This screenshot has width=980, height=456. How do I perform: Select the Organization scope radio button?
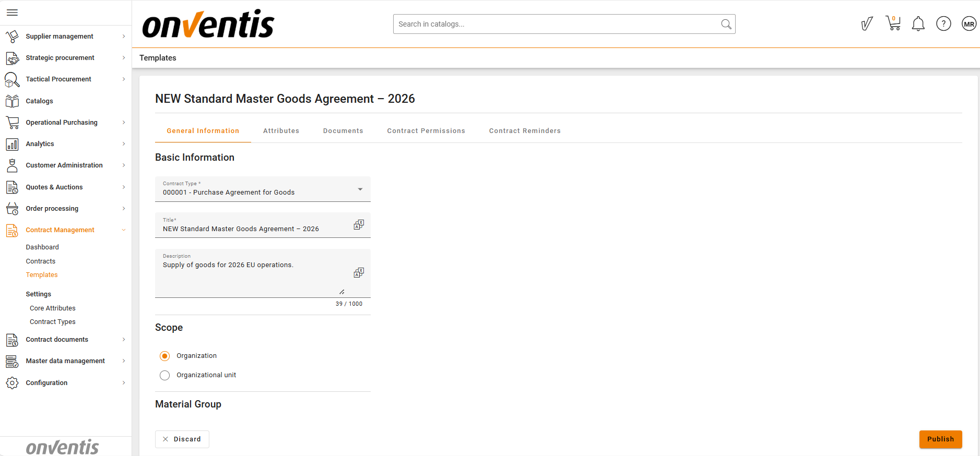165,356
